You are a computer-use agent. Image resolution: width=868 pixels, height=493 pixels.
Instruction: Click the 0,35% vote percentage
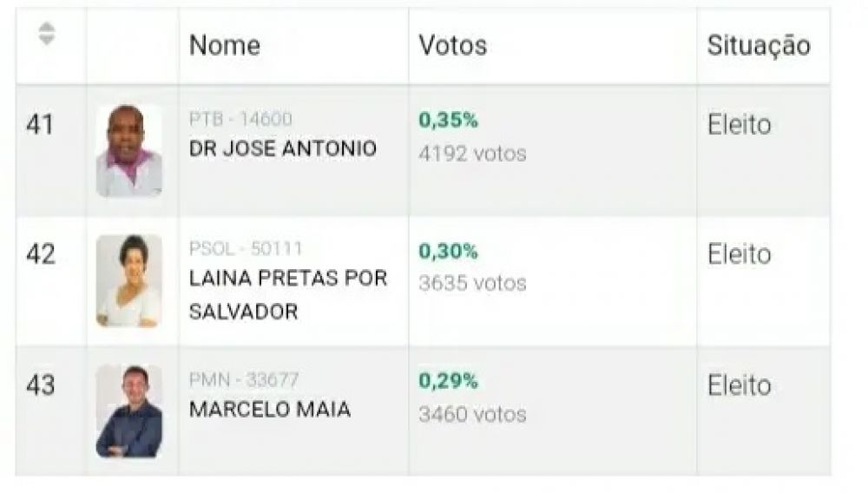[x=448, y=121]
